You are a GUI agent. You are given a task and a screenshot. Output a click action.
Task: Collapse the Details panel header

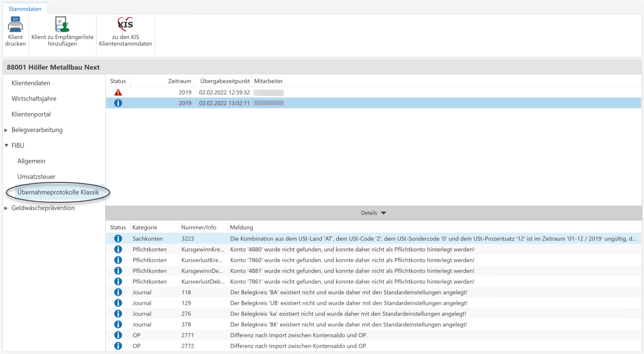coord(373,213)
